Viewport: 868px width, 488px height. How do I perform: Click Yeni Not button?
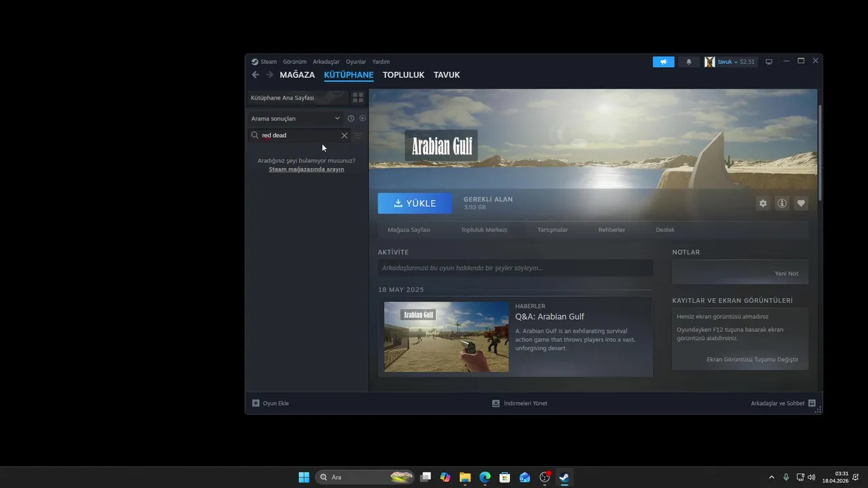coord(787,274)
